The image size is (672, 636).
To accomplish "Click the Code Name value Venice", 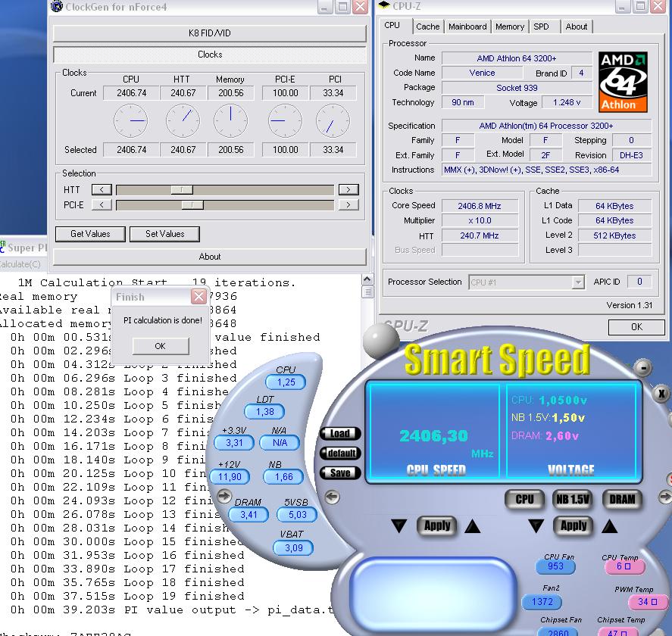I will coord(482,73).
